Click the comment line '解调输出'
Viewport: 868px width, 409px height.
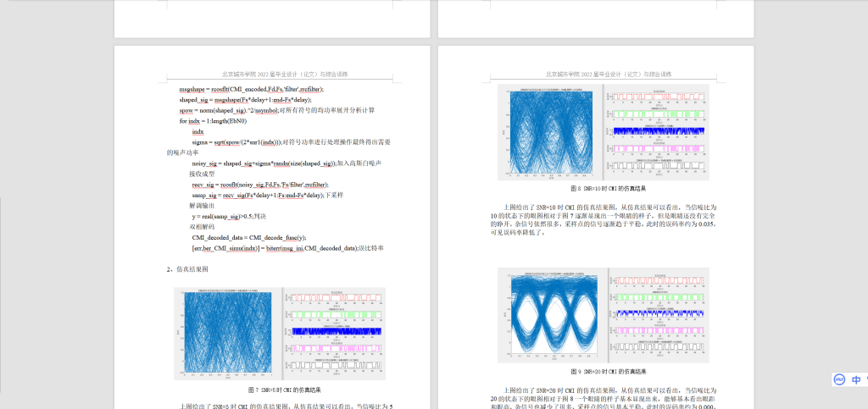click(202, 206)
